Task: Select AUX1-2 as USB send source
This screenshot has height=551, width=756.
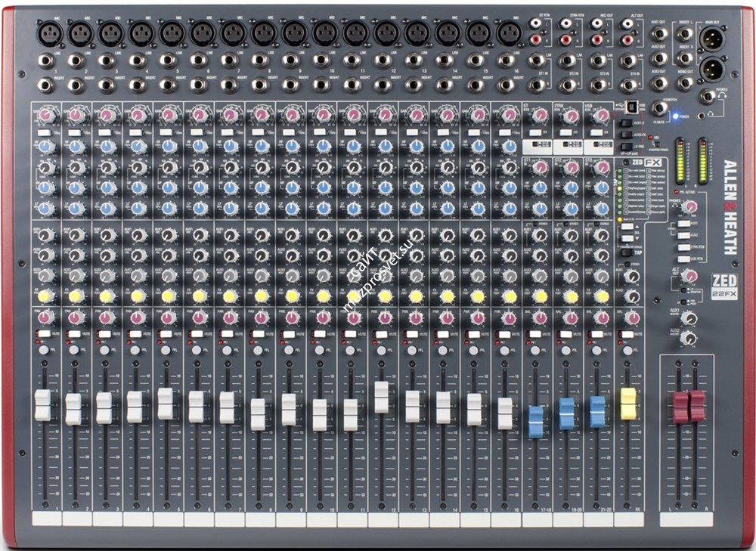Action: click(626, 123)
